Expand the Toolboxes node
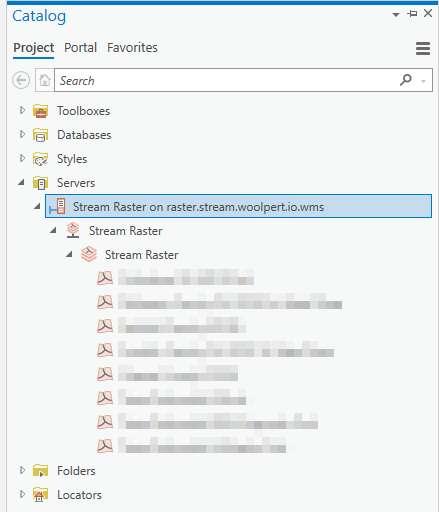 (22, 110)
